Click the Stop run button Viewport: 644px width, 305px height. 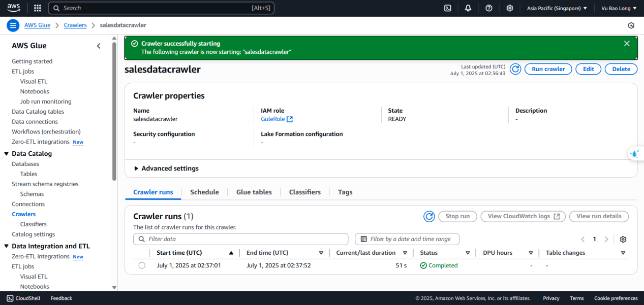point(457,216)
